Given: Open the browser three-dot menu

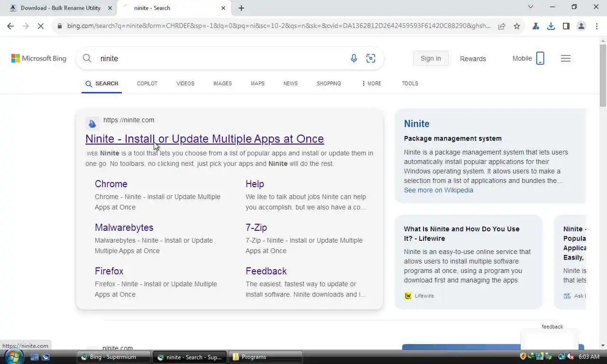Looking at the screenshot, I should point(596,26).
